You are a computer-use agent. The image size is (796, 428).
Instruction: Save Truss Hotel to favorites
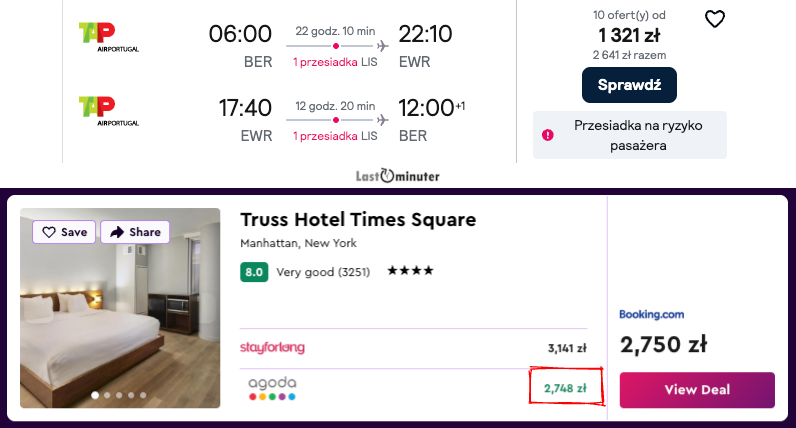click(x=65, y=232)
